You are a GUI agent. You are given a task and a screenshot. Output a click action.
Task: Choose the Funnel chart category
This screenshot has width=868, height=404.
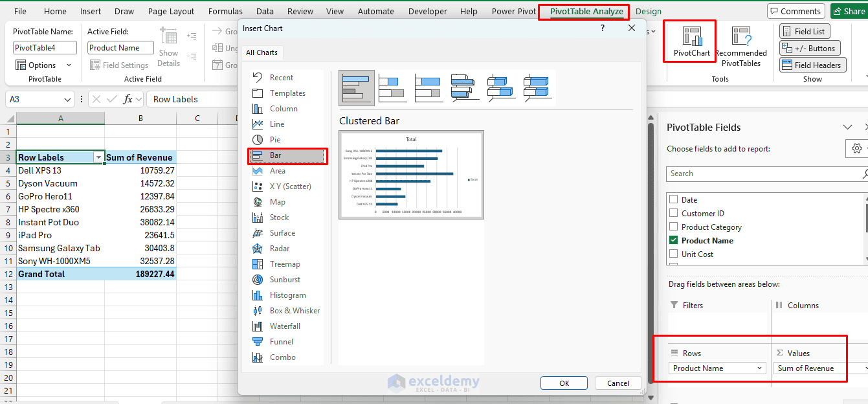point(281,342)
